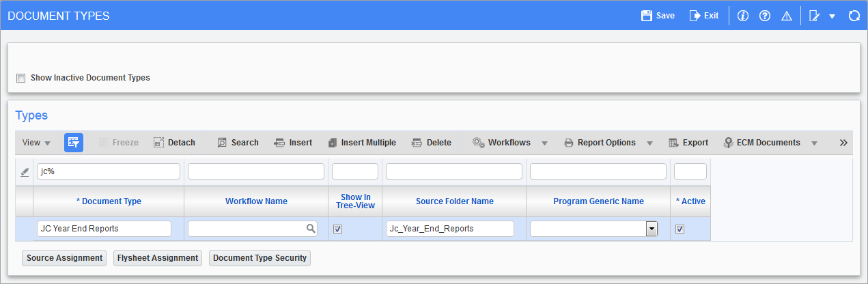Click the Save disk icon

pos(646,16)
